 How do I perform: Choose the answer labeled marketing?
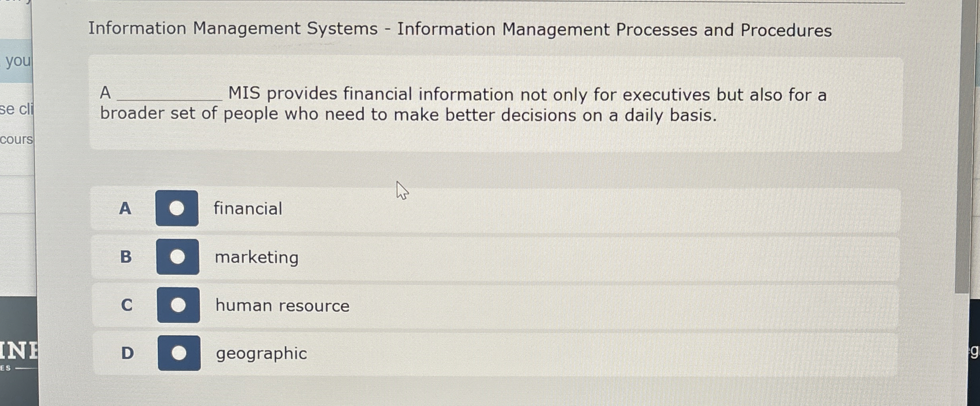[257, 258]
